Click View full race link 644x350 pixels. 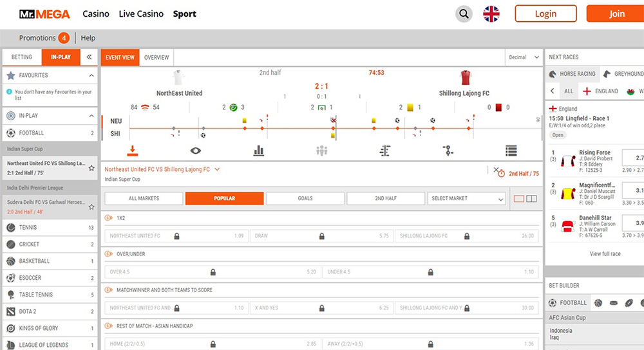pos(605,254)
